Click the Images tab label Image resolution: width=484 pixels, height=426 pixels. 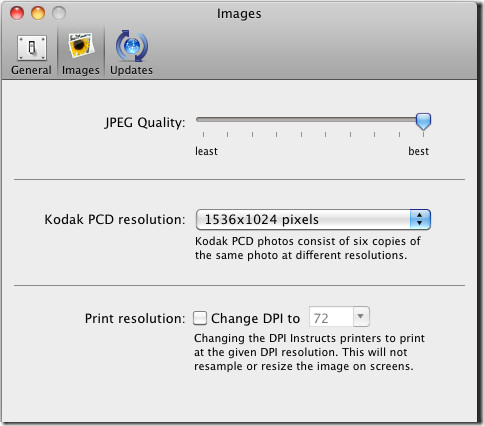pyautogui.click(x=81, y=70)
